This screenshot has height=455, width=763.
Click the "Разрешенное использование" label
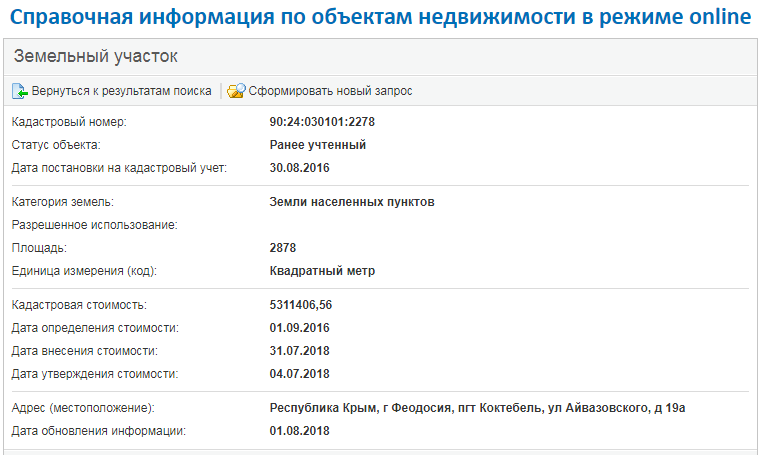(94, 225)
